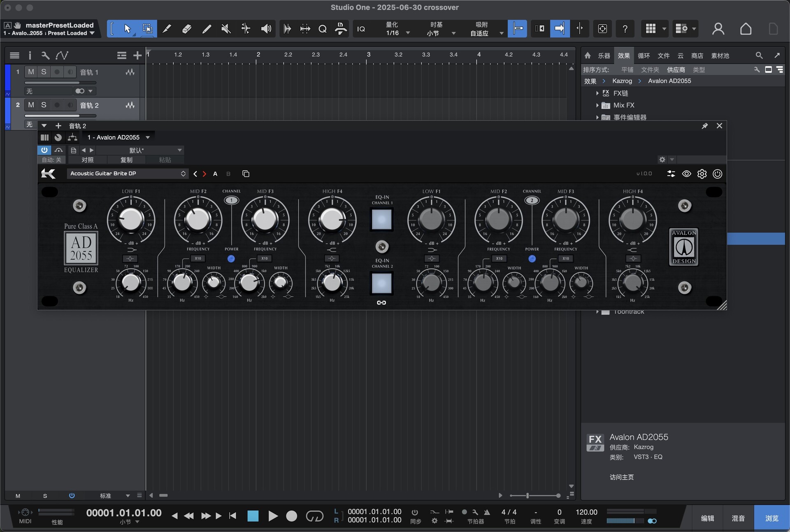Open the 1/16 quantize dropdown
Viewport: 790px width, 532px height.
tap(398, 33)
